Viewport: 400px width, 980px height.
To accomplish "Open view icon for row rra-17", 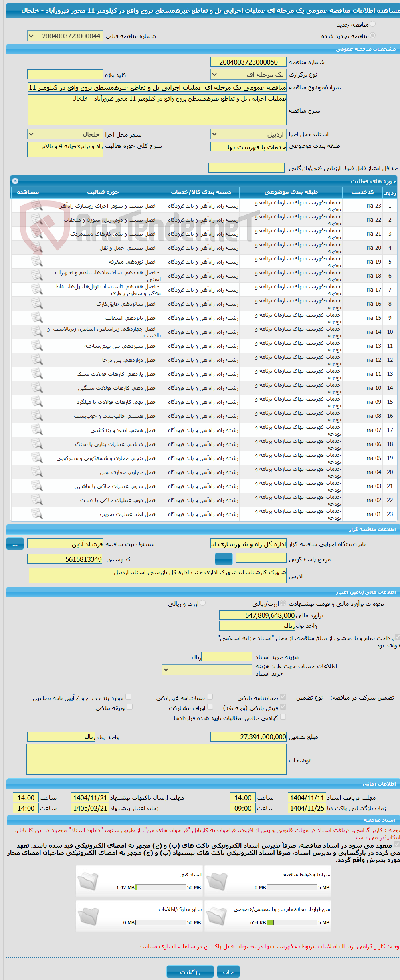I will coord(37,290).
